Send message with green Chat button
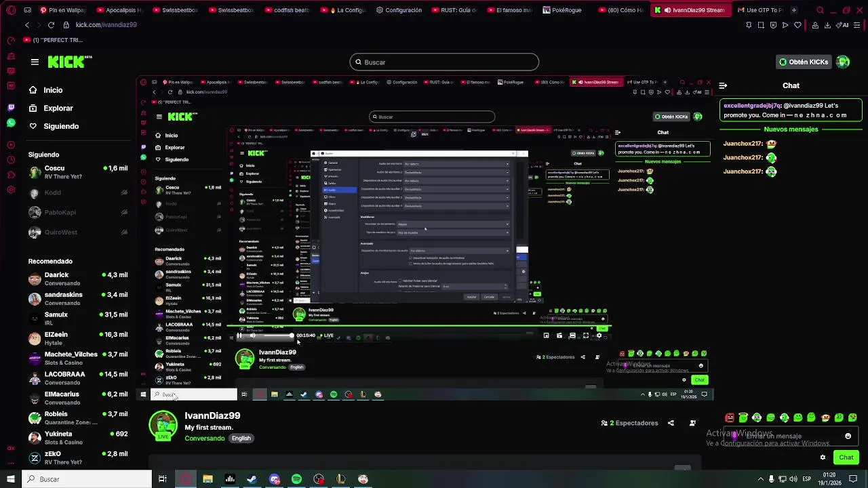868x488 pixels. [x=846, y=457]
